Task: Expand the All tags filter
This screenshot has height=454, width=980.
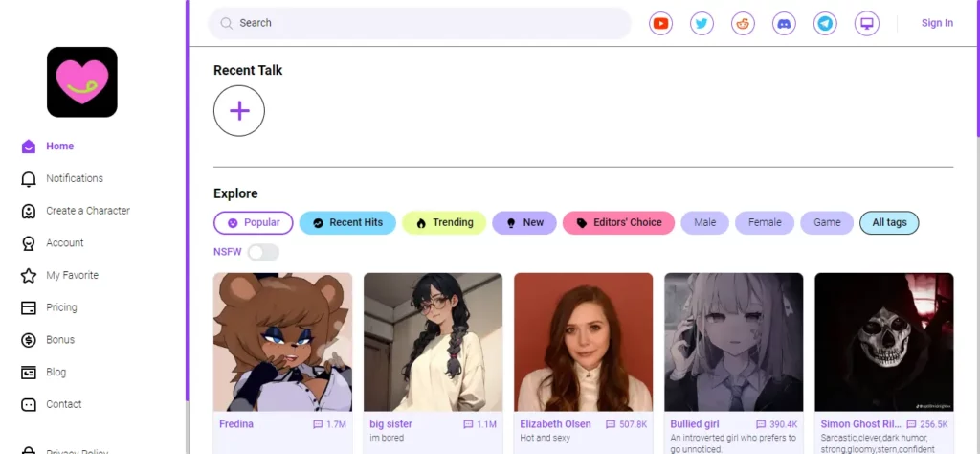Action: coord(889,222)
